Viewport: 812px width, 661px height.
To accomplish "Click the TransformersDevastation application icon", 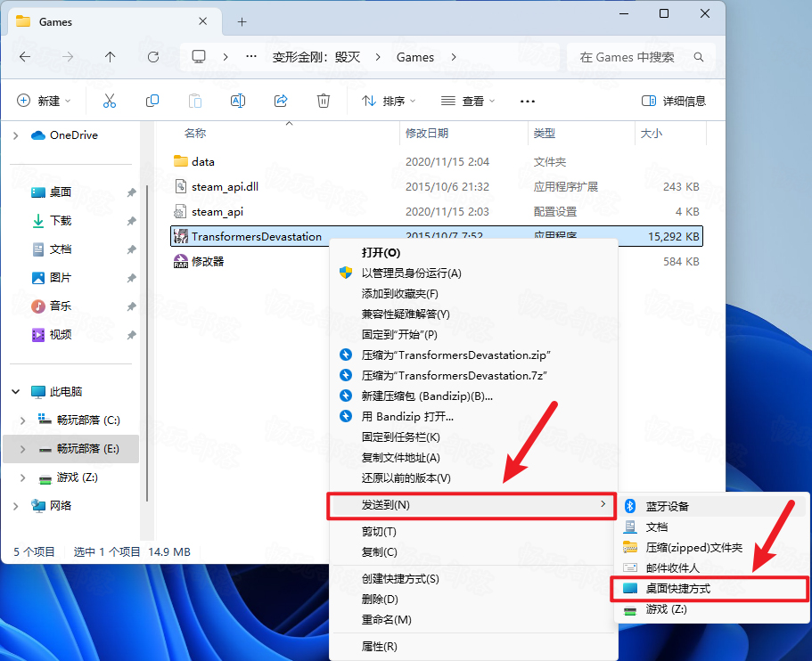I will tap(181, 237).
